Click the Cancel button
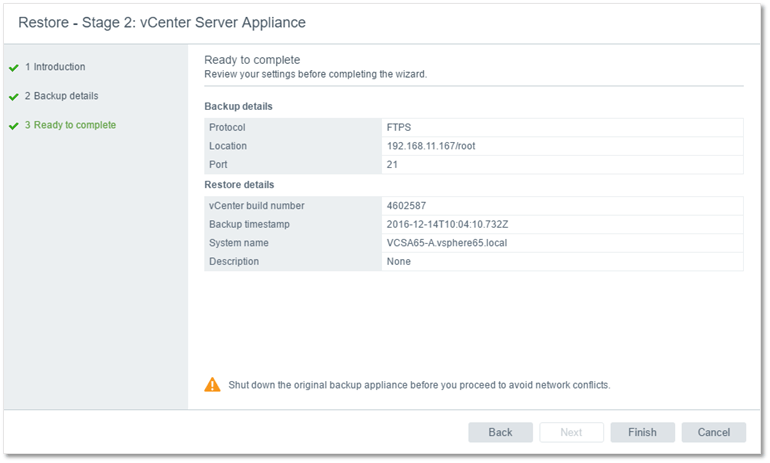 click(714, 432)
